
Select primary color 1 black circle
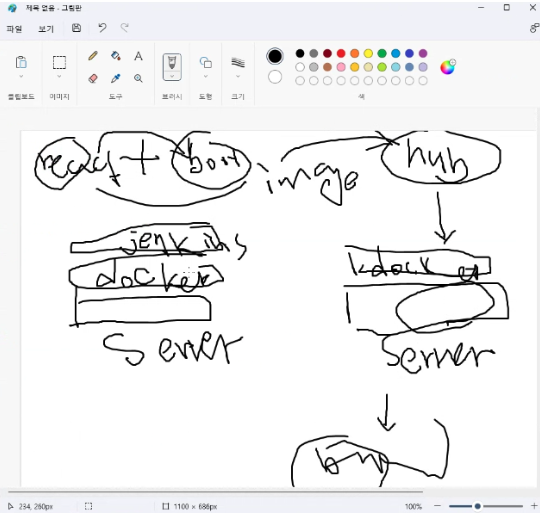(275, 56)
